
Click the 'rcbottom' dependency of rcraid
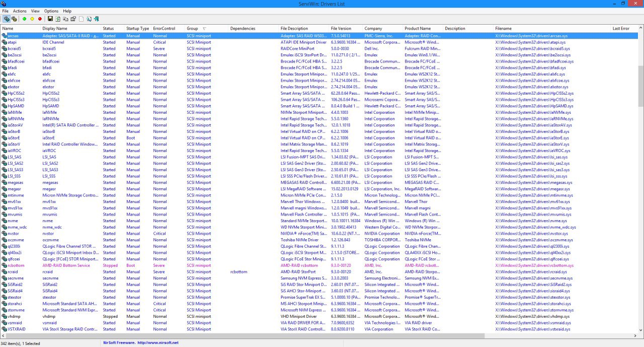point(239,272)
